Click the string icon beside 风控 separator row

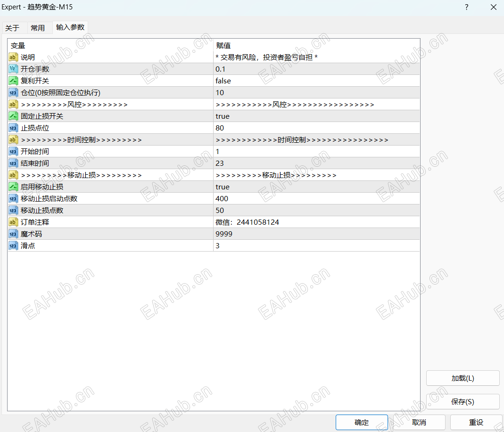(x=13, y=104)
